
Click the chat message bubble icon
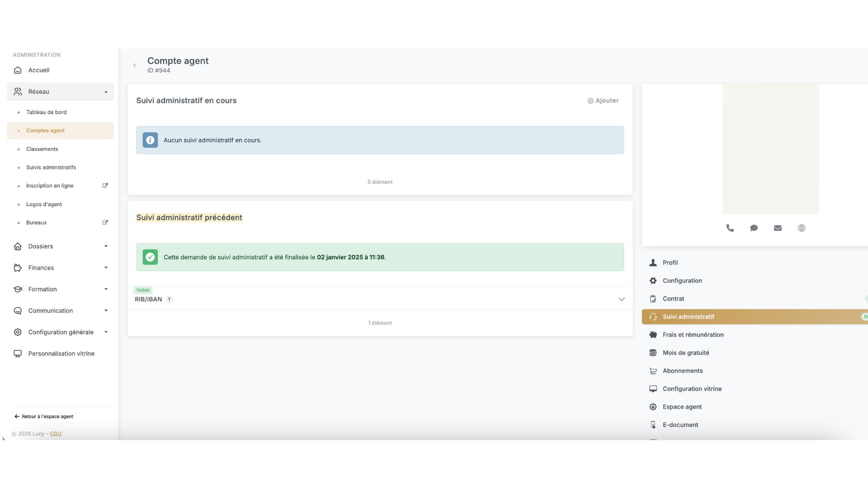coord(754,228)
